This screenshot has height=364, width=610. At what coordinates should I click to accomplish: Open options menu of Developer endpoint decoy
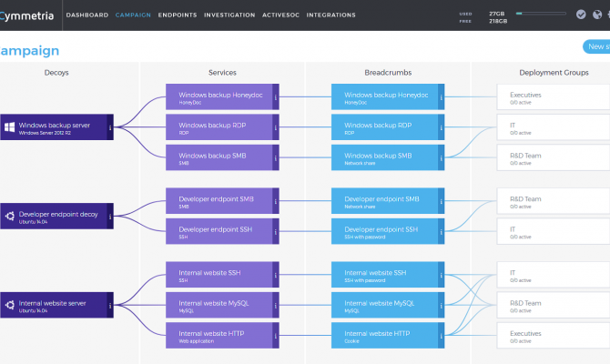[110, 217]
